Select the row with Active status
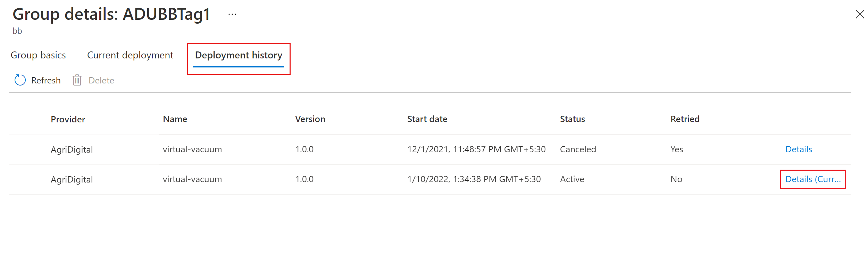 430,179
